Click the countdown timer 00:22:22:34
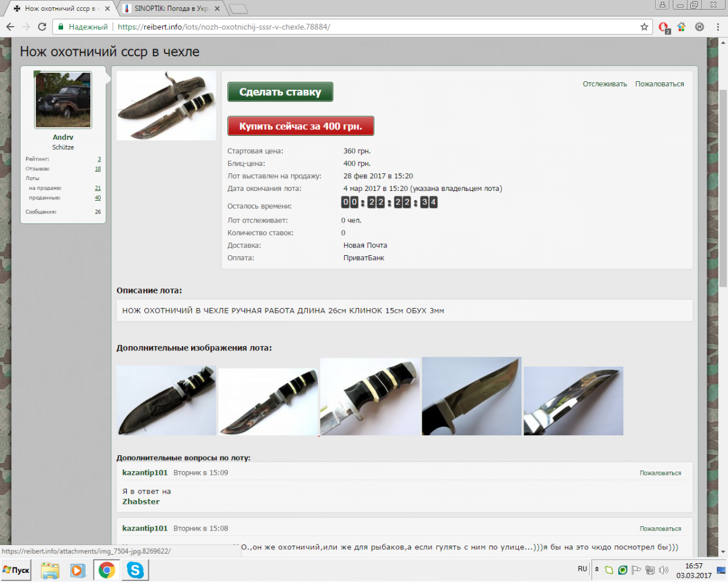Image resolution: width=728 pixels, height=582 pixels. [x=389, y=202]
